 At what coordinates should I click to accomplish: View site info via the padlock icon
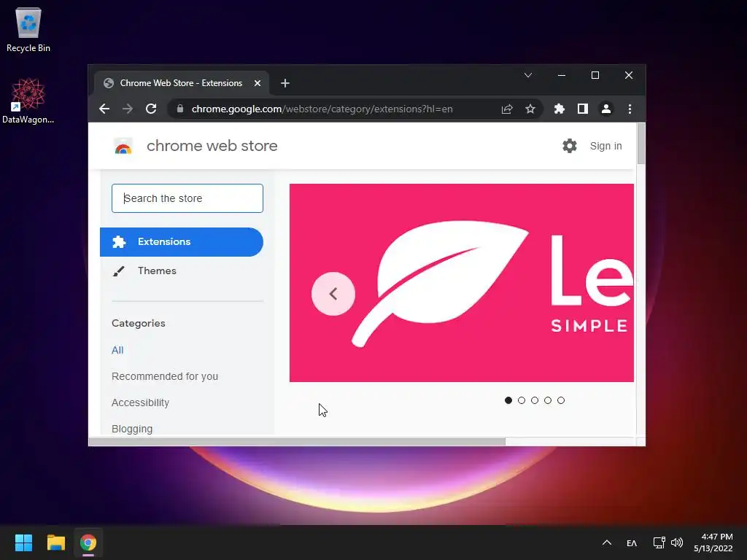(180, 109)
